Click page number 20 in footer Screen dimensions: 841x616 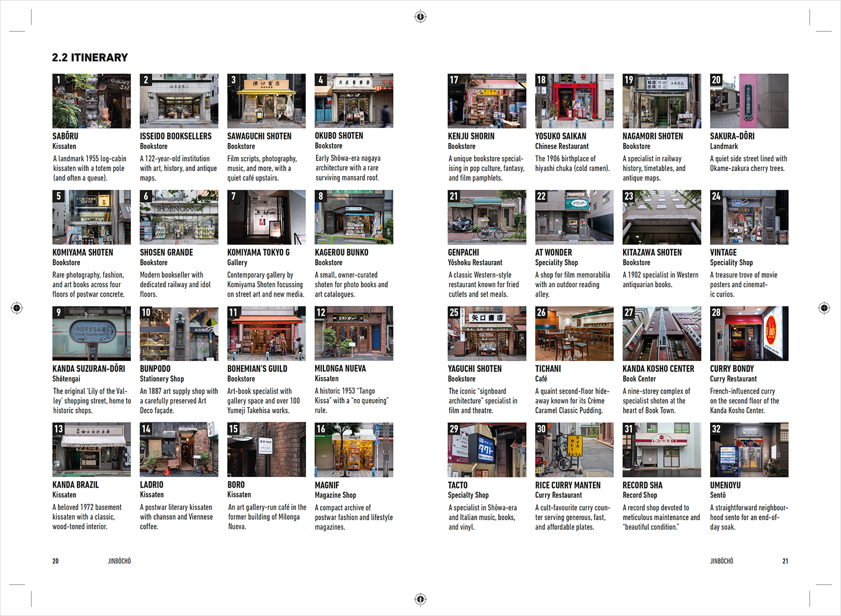coord(55,561)
